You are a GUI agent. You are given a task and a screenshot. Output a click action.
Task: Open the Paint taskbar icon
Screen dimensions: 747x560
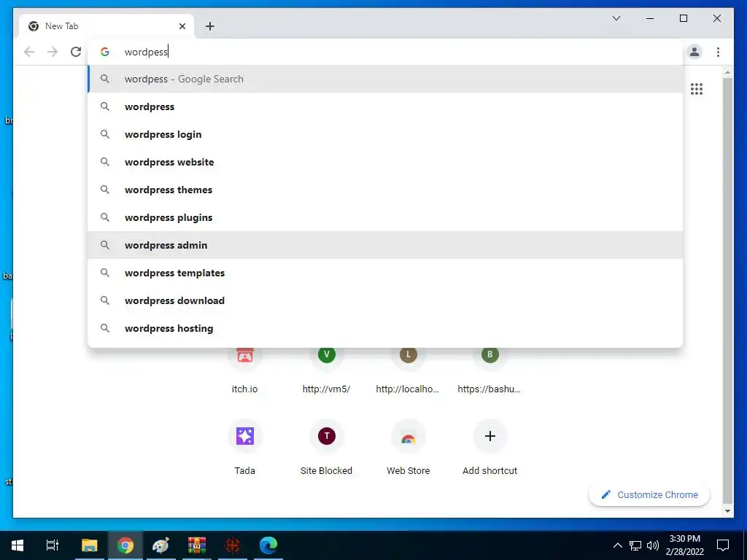[160, 545]
